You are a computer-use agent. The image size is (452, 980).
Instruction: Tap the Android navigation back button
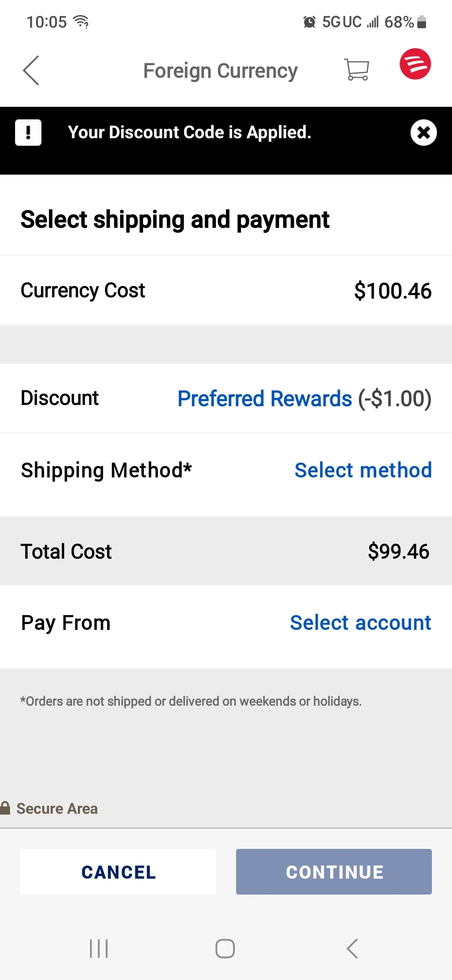pos(352,948)
